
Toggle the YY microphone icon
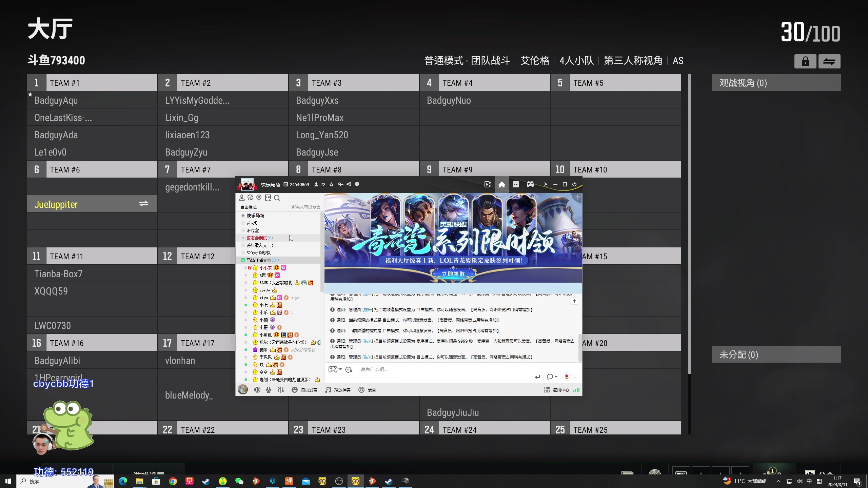pyautogui.click(x=269, y=390)
